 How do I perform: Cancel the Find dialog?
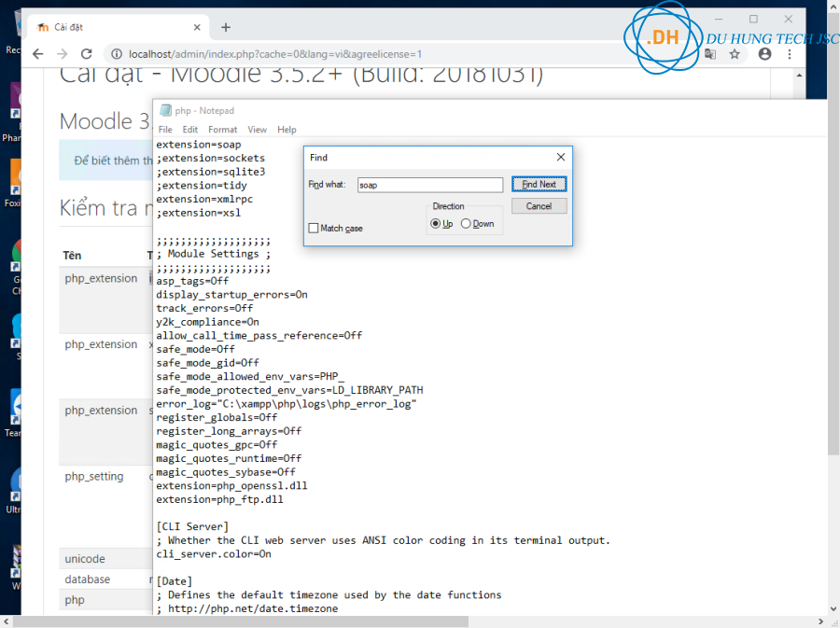pyautogui.click(x=539, y=206)
